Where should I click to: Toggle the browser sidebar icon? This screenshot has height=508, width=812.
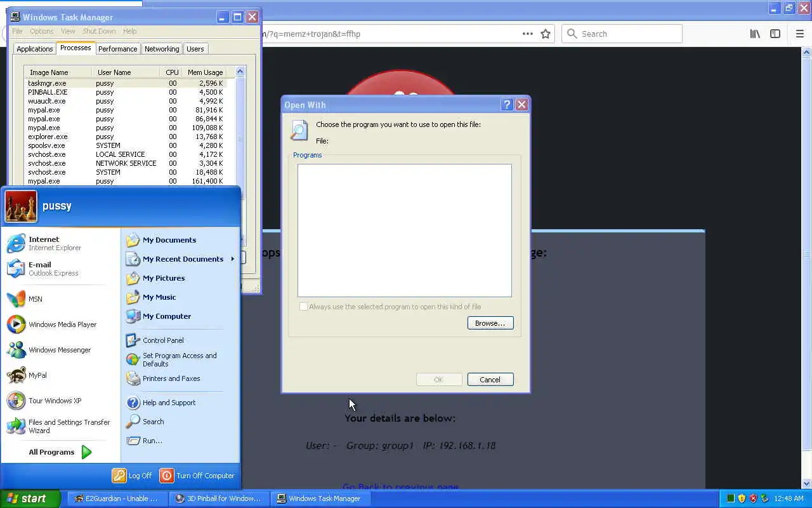point(775,34)
